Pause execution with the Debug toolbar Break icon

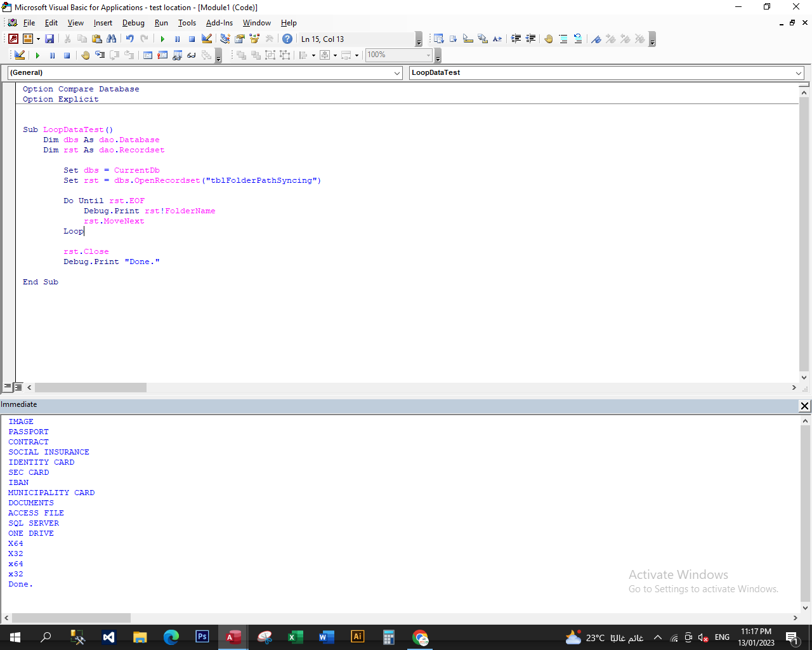coord(52,55)
